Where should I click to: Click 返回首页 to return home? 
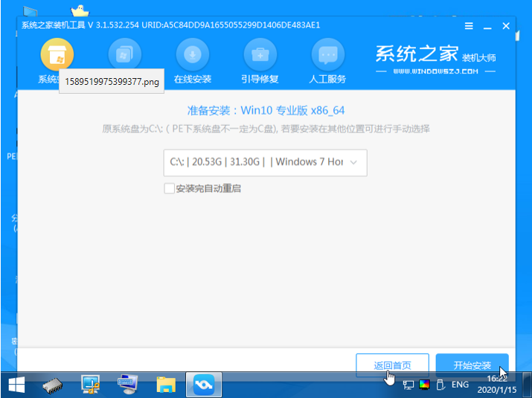click(x=392, y=365)
